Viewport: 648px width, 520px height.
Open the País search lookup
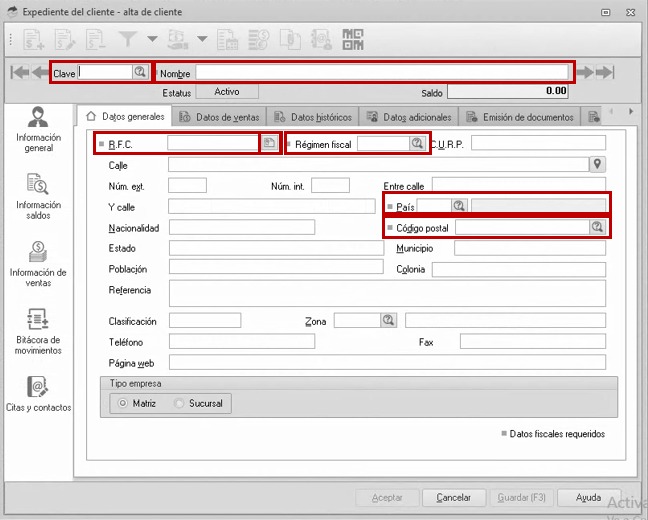point(458,206)
